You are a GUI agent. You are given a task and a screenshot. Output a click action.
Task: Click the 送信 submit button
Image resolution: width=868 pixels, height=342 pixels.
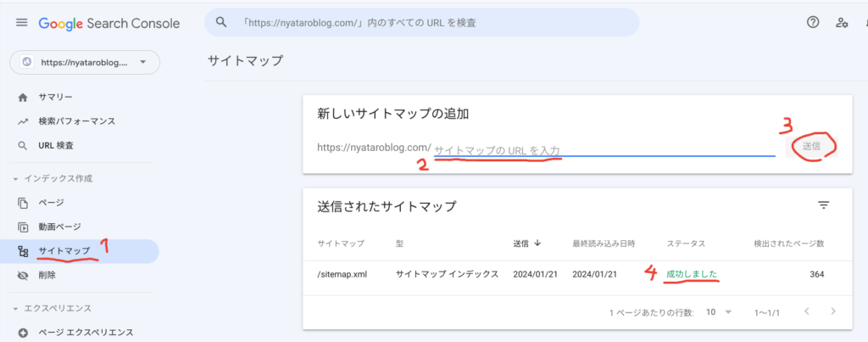pyautogui.click(x=811, y=146)
